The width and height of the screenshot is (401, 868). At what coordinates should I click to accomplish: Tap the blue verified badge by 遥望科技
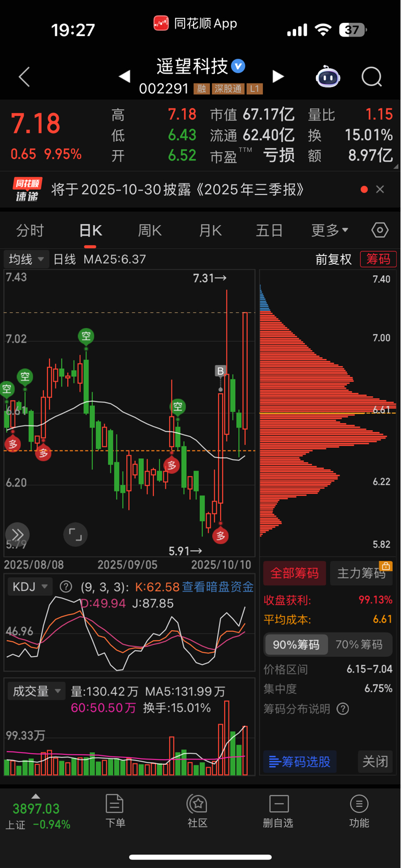point(238,66)
